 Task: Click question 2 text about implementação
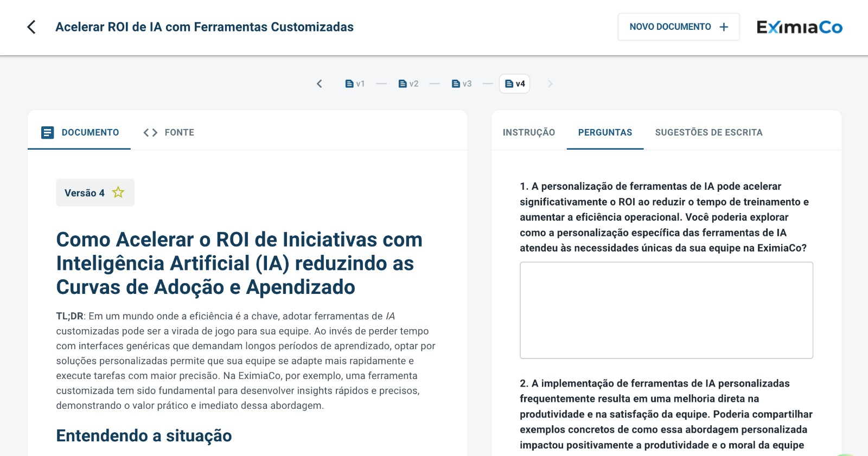tap(666, 414)
